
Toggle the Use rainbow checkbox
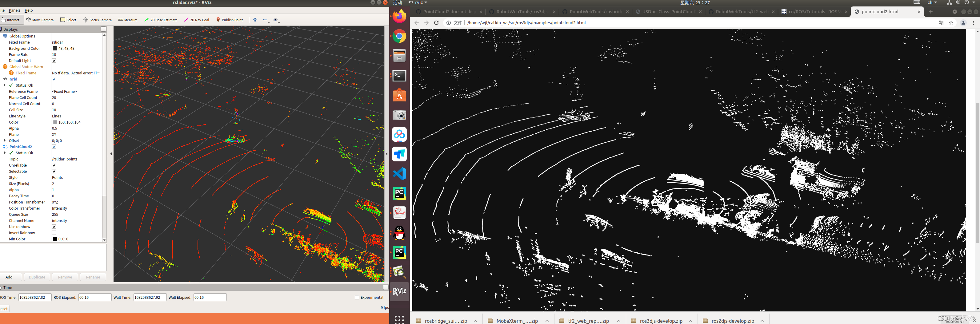click(x=54, y=227)
